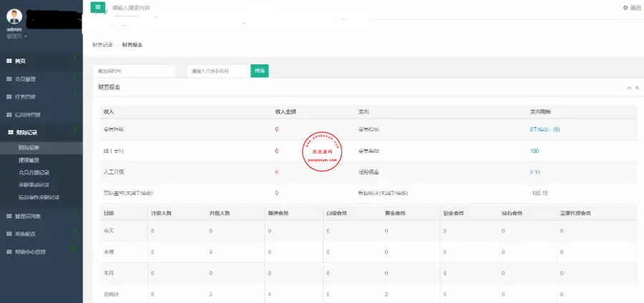Focus the member phone number input field

click(x=218, y=71)
